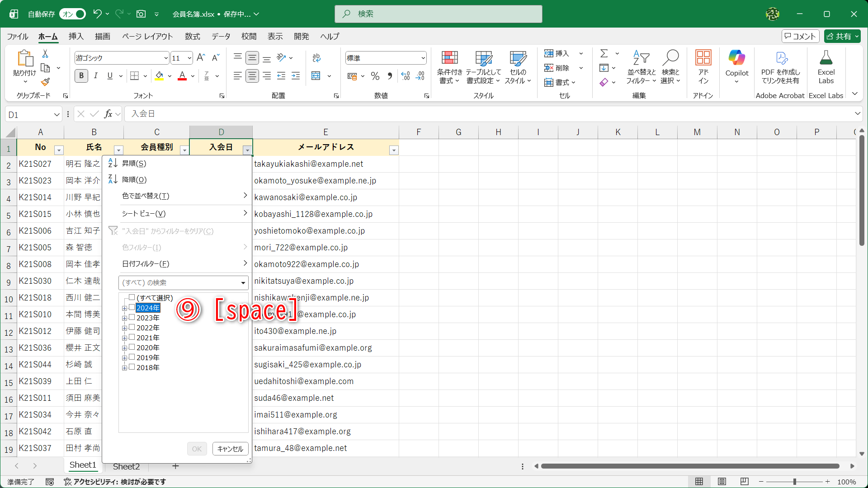Expand the 2022年 tree node
The image size is (868, 488).
[124, 328]
